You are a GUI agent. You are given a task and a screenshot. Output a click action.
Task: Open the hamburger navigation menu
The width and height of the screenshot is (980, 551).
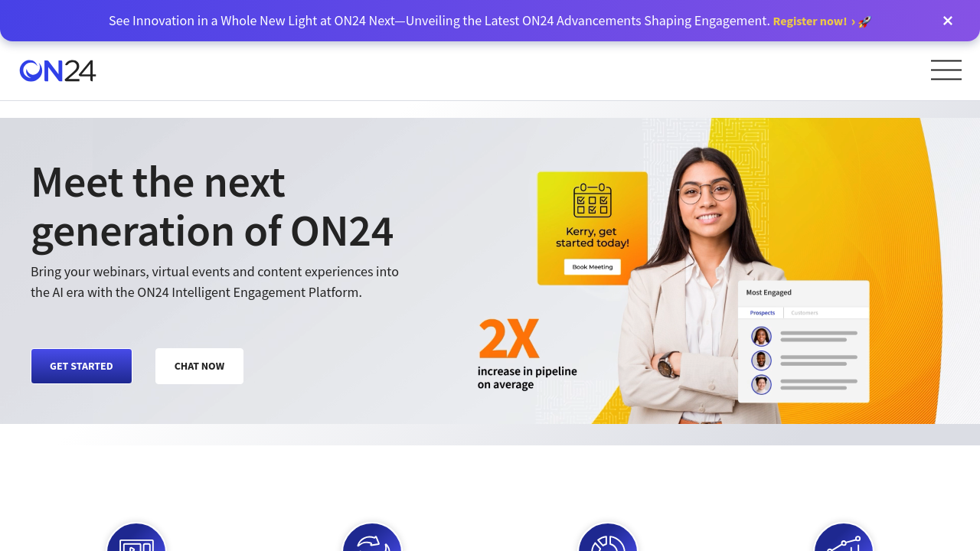tap(946, 70)
